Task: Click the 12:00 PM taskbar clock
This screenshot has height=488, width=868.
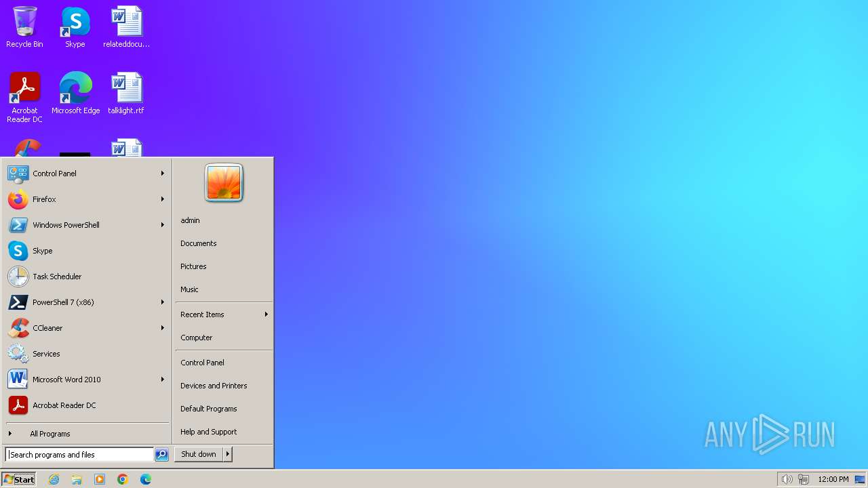Action: pyautogui.click(x=833, y=479)
